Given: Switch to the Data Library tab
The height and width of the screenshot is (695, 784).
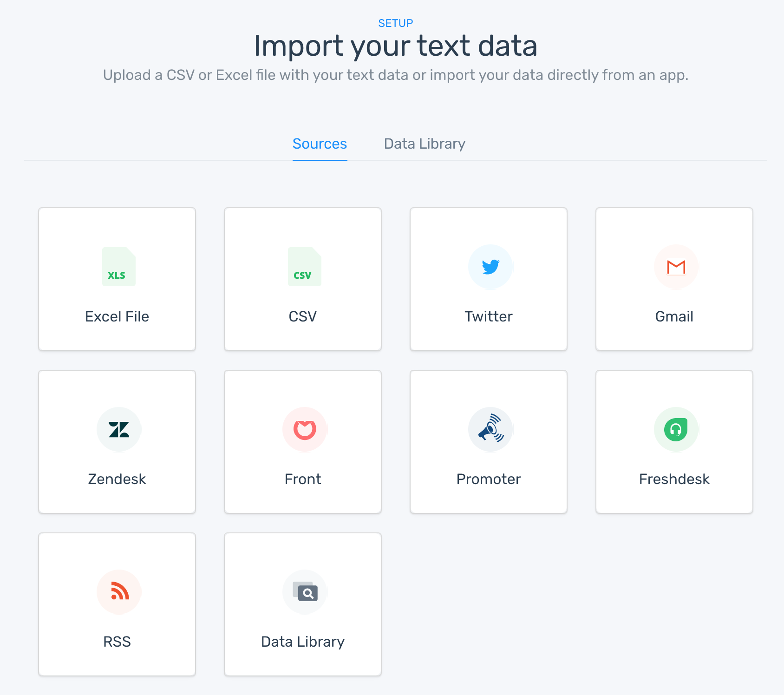Looking at the screenshot, I should (425, 144).
